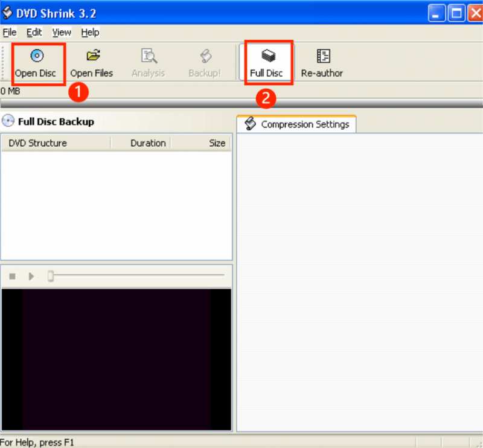Open the Open Files toolbar button
Image resolution: width=483 pixels, height=448 pixels.
click(92, 63)
